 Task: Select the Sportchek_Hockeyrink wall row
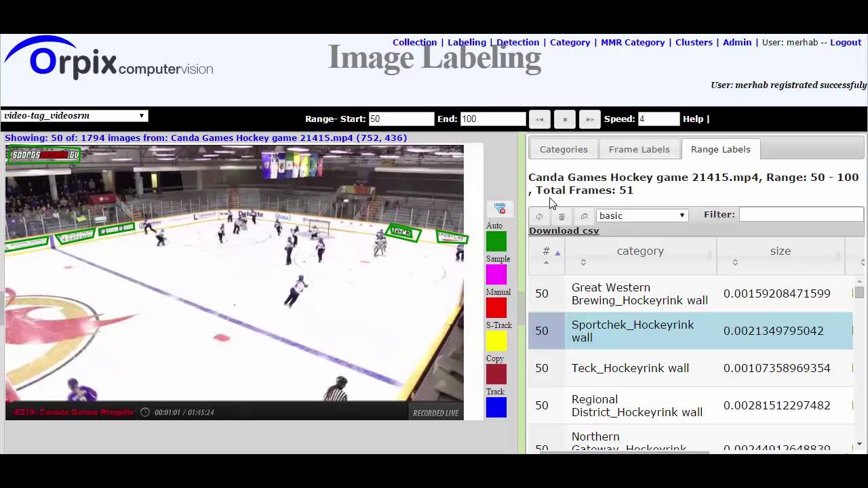(690, 331)
